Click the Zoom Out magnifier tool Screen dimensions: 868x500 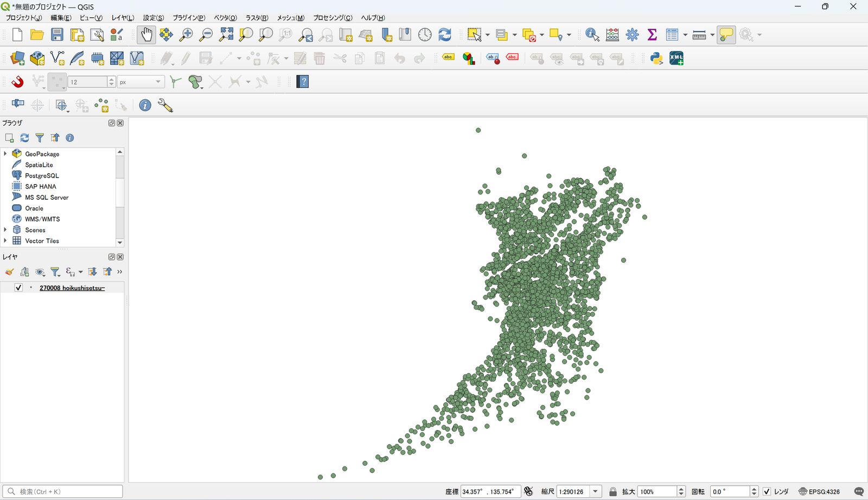[206, 35]
